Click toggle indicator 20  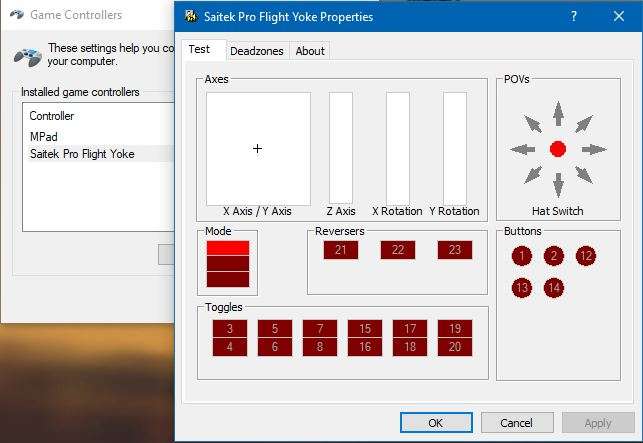455,347
